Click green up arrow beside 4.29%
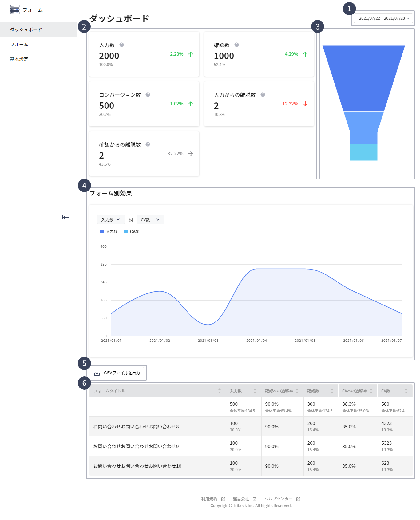Viewport: 420px width, 520px height. (305, 54)
